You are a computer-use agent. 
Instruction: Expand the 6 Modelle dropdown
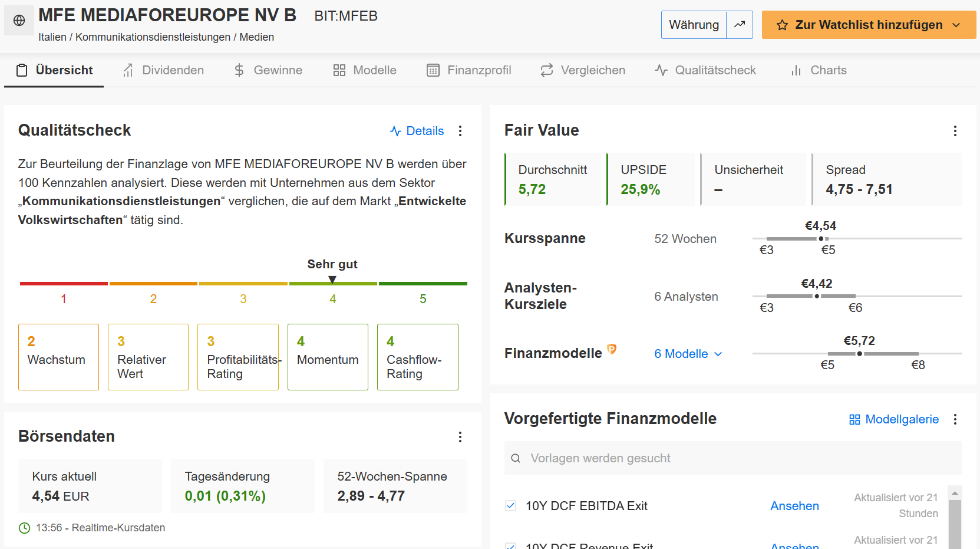(x=688, y=354)
